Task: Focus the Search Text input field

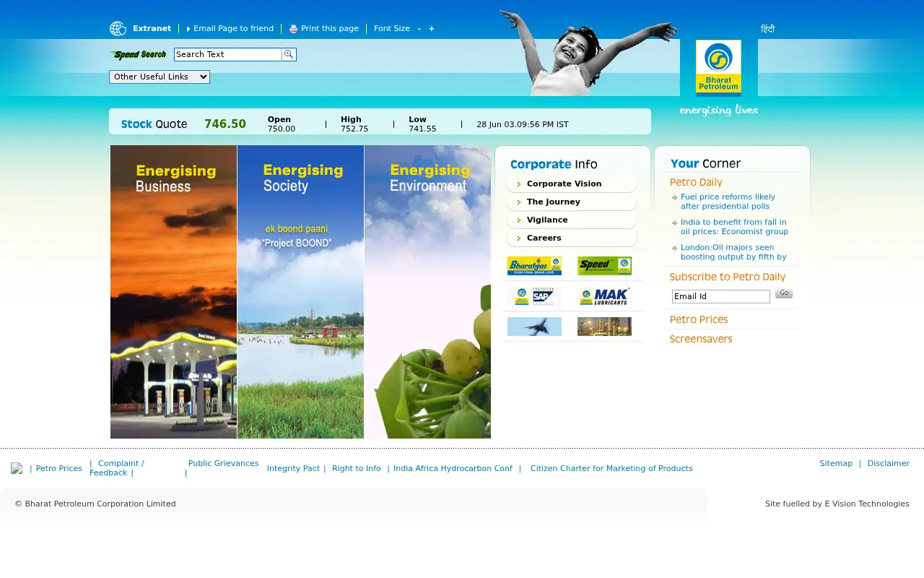Action: 227,54
